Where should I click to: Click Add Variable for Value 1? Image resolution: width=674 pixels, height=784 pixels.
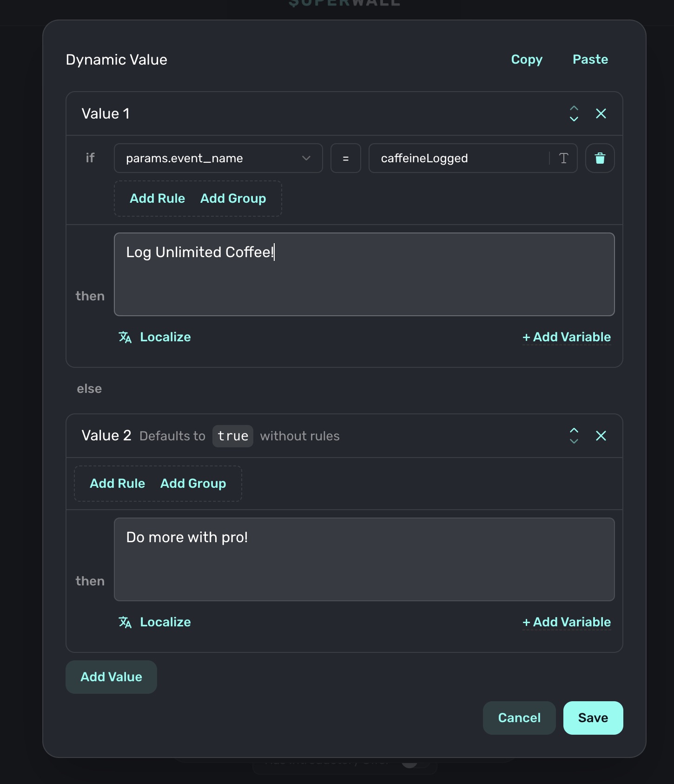point(566,337)
